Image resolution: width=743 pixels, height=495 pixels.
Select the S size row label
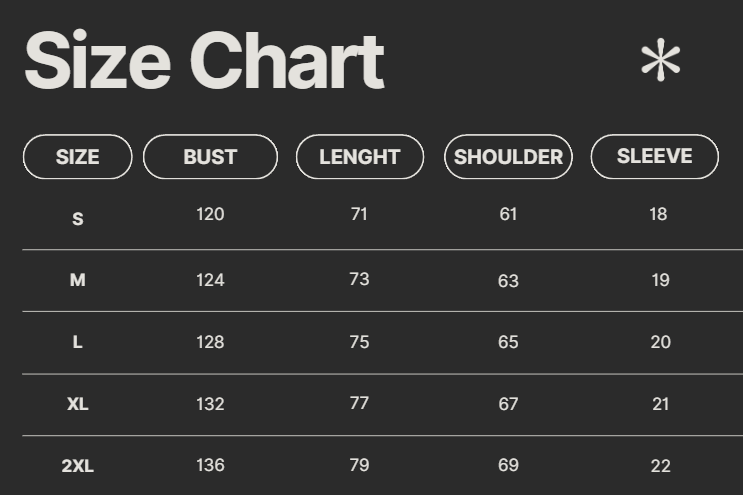tap(78, 218)
